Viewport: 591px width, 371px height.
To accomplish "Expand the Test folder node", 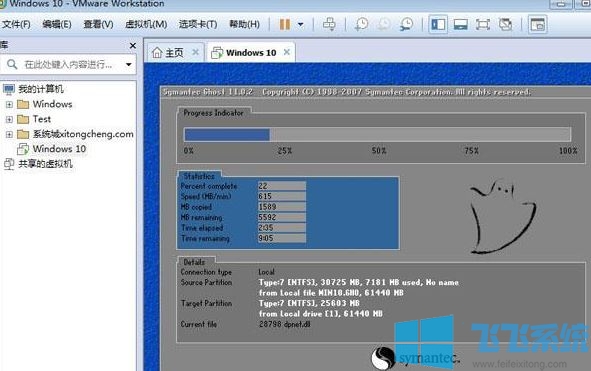I will 9,120.
